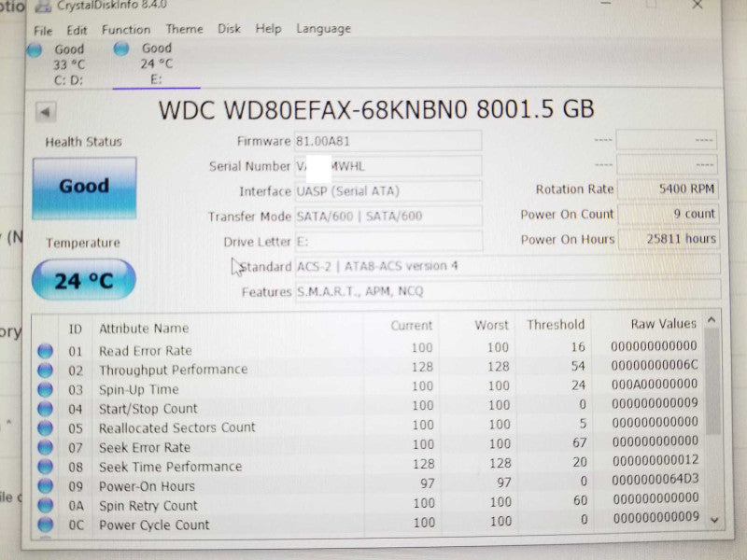Click the Rotation Rate value 5400 RPM

(x=668, y=189)
